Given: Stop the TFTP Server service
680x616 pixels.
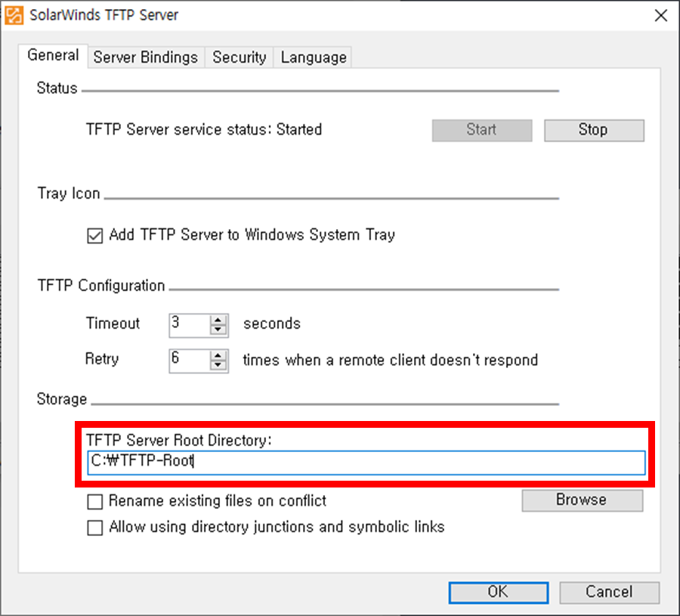Looking at the screenshot, I should click(594, 130).
